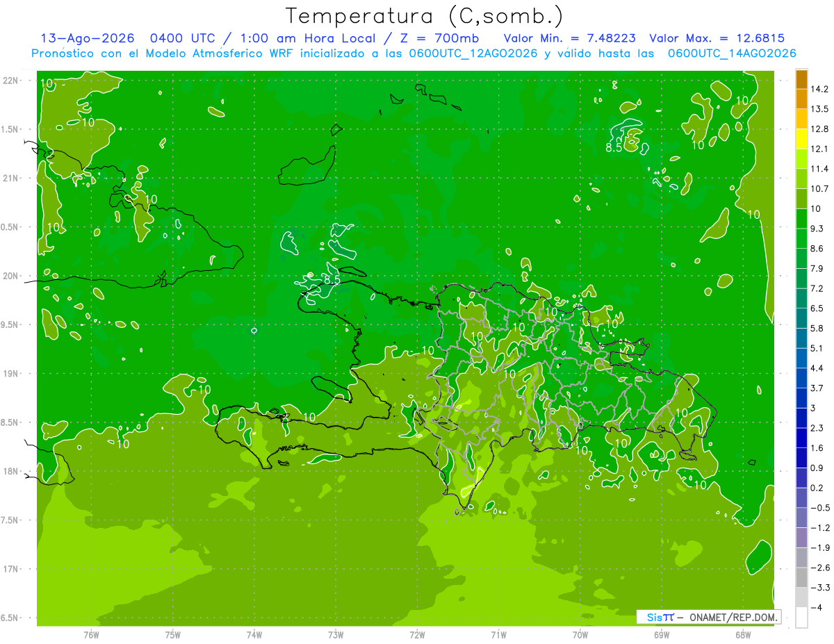This screenshot has width=834, height=644.
Task: Click the white swatch below legend value -4
Action: point(801,618)
